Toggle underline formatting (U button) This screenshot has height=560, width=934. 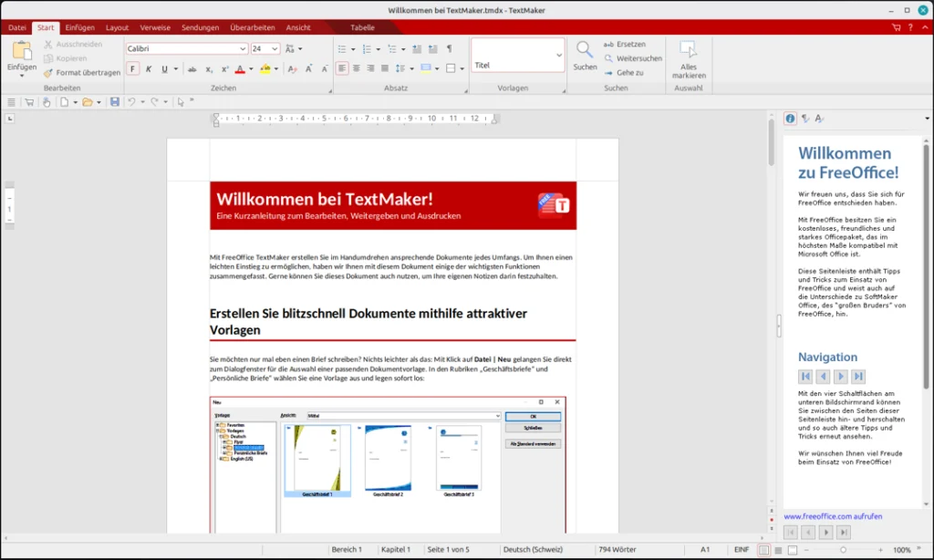164,69
